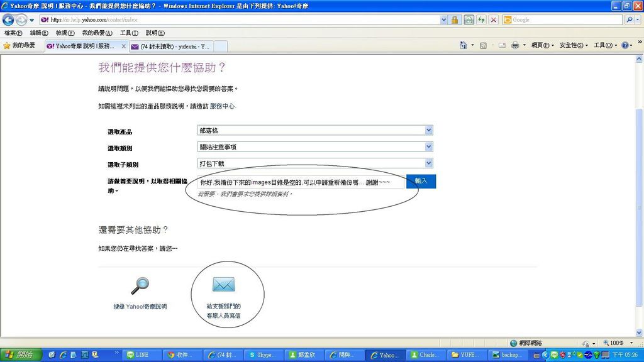Open the recent pages dropdown beside Forward
The height and width of the screenshot is (362, 644).
pos(31,20)
